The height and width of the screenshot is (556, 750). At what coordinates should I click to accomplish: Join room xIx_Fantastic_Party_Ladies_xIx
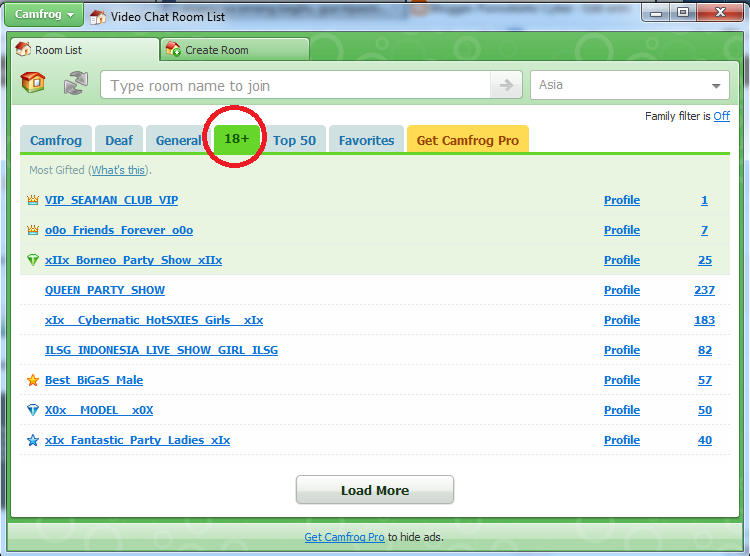click(x=137, y=440)
